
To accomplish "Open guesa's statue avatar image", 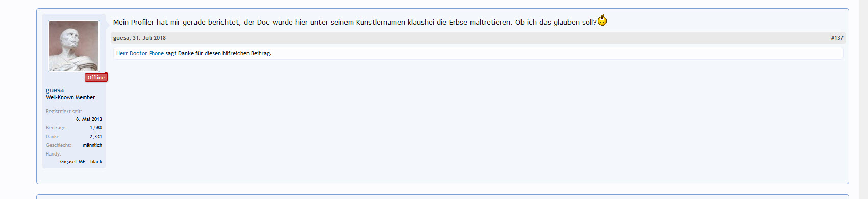I will pyautogui.click(x=74, y=46).
